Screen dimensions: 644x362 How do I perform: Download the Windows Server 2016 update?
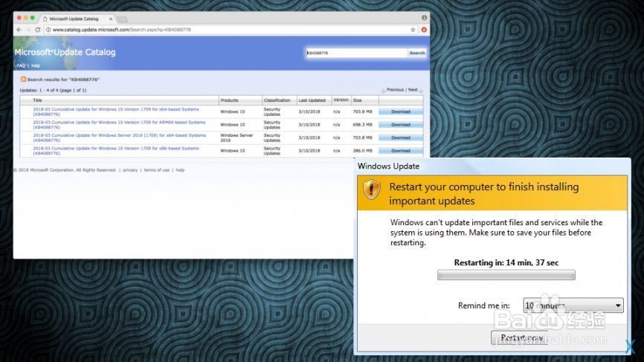(x=400, y=138)
